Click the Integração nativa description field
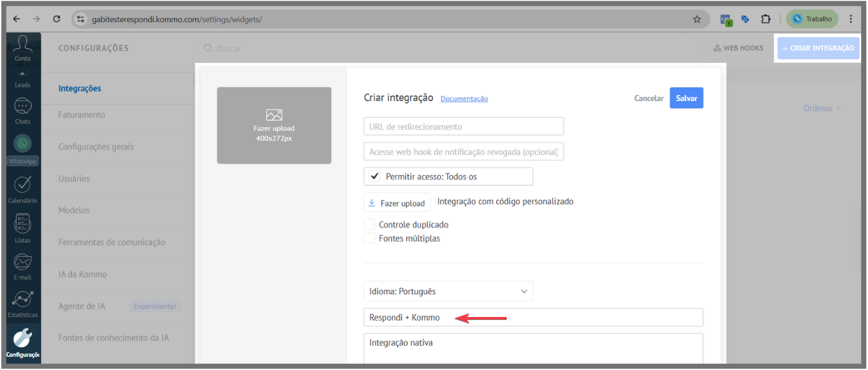Viewport: 868px width, 370px height. click(533, 348)
